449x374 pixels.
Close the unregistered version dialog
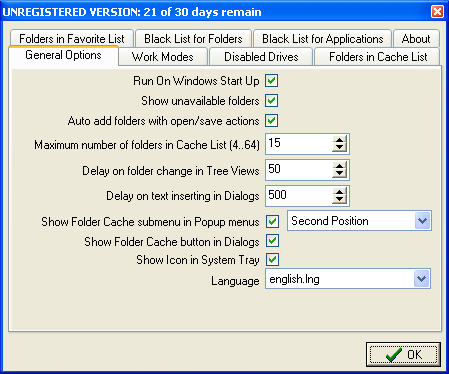437,12
